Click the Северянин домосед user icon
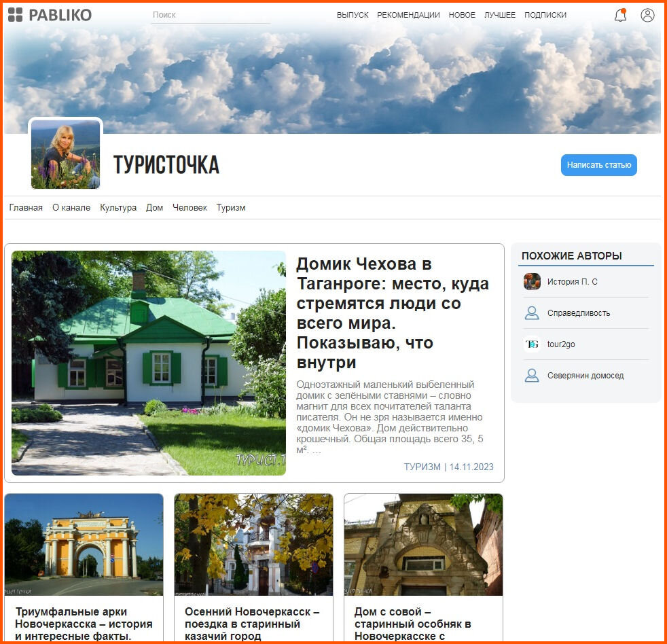The image size is (667, 644). point(532,375)
